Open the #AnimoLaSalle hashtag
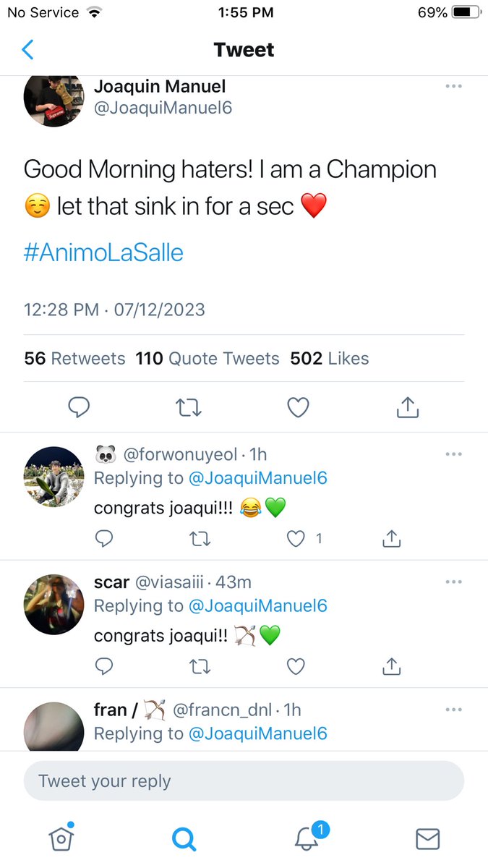 (x=103, y=252)
